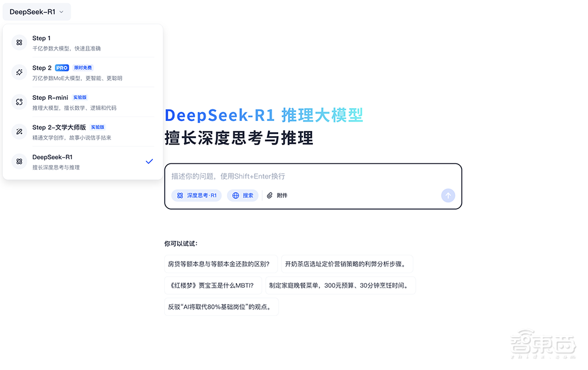
Task: Open the DeepSeek-R1 model selector dropdown
Action: tap(36, 11)
